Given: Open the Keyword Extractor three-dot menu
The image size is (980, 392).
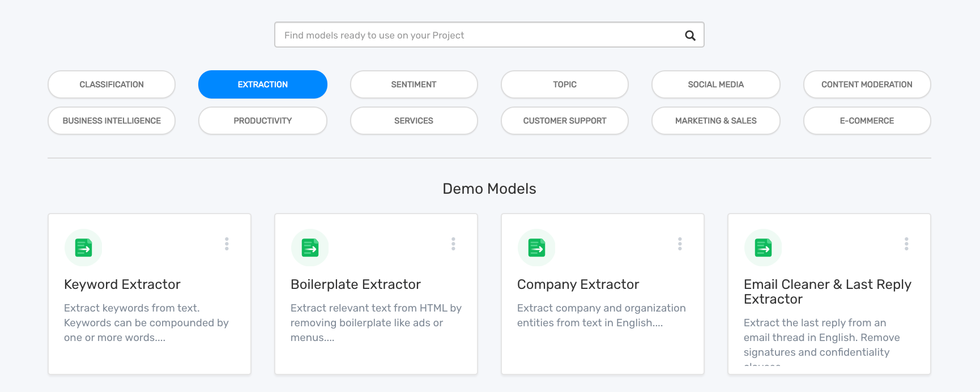Looking at the screenshot, I should coord(227,244).
